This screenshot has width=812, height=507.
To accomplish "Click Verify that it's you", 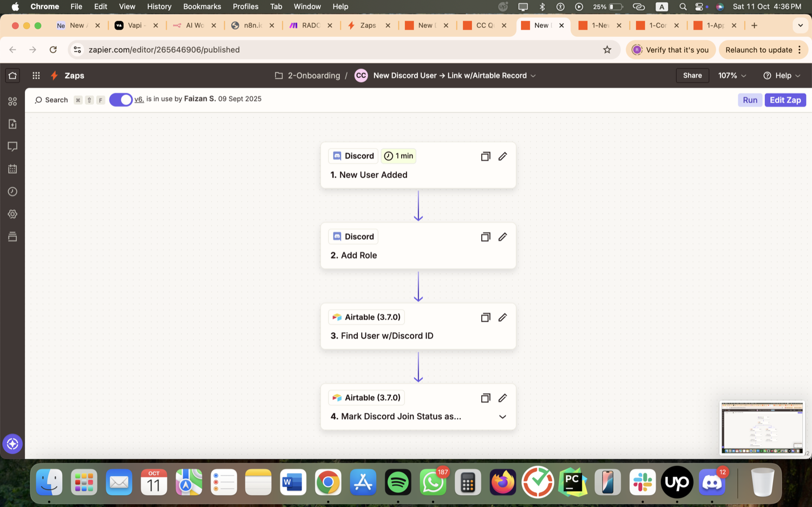I will (x=671, y=50).
